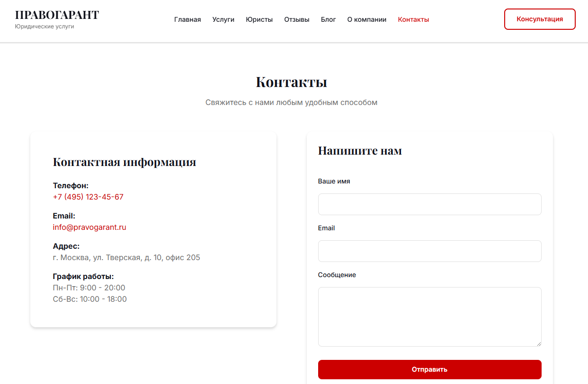Click the Консультация button
588x384 pixels.
539,19
